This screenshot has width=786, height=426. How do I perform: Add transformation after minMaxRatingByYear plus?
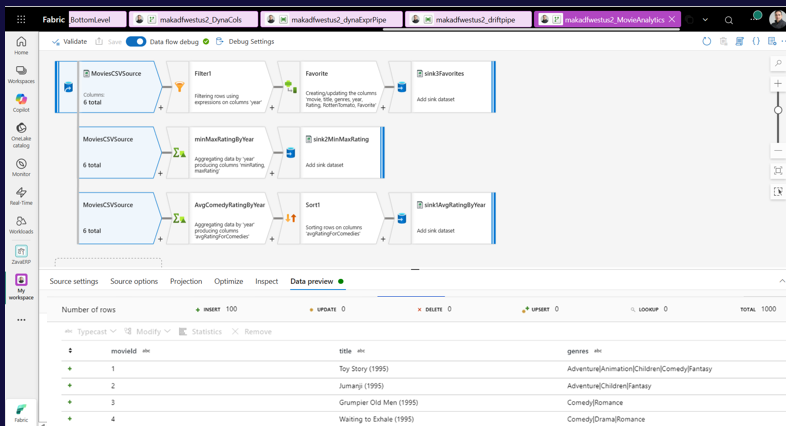(x=272, y=173)
